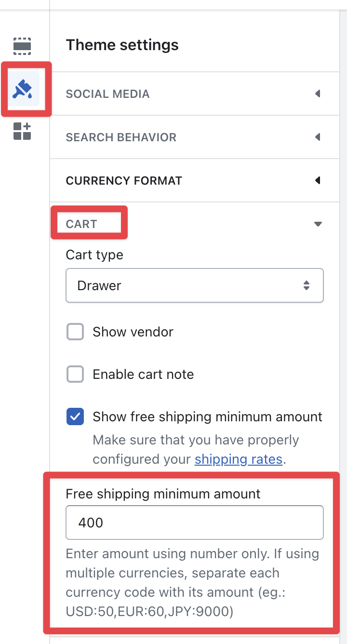Uncheck Show free shipping minimum amount

75,417
